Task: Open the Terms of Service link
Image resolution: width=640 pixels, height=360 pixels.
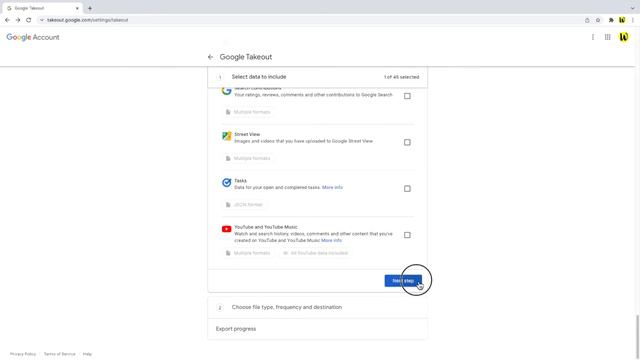Action: [60, 354]
